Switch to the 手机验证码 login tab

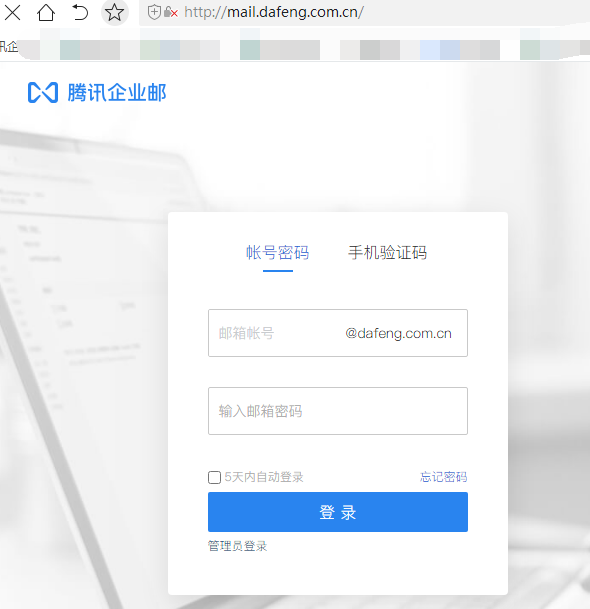tap(388, 252)
